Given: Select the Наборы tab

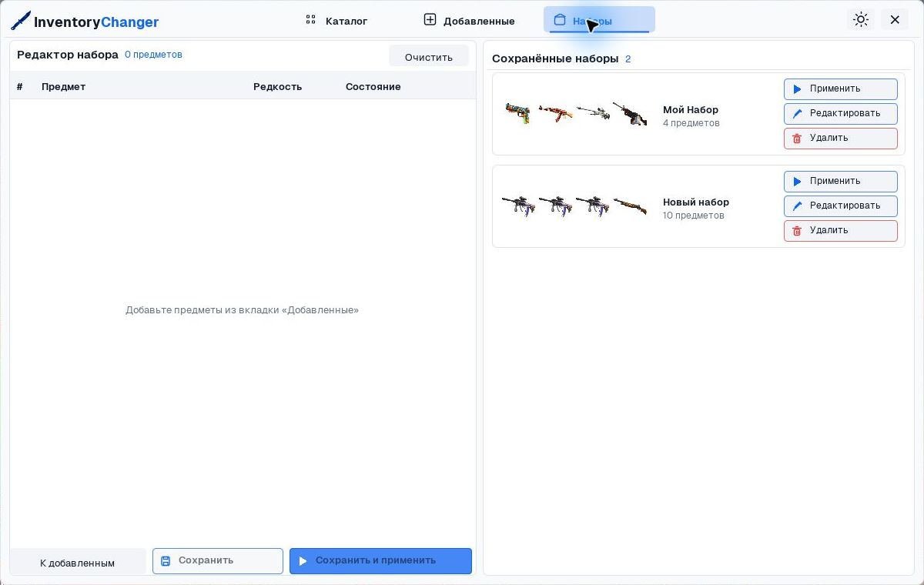Looking at the screenshot, I should click(599, 20).
